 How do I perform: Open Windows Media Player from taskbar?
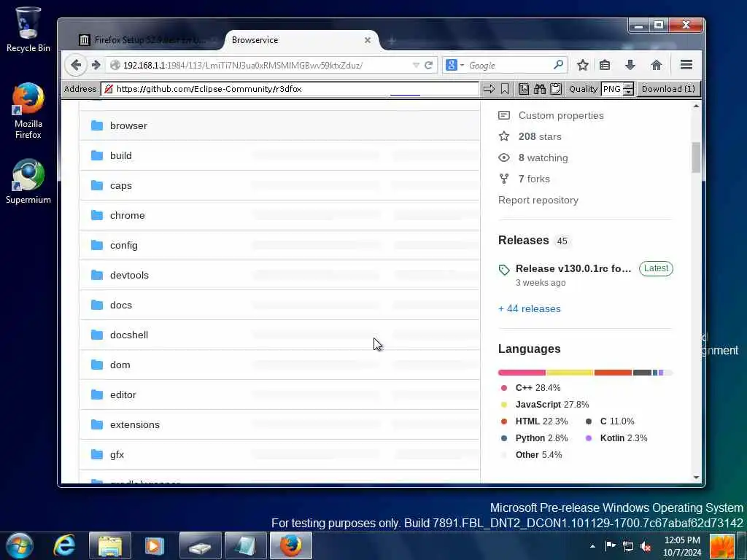pos(154,545)
